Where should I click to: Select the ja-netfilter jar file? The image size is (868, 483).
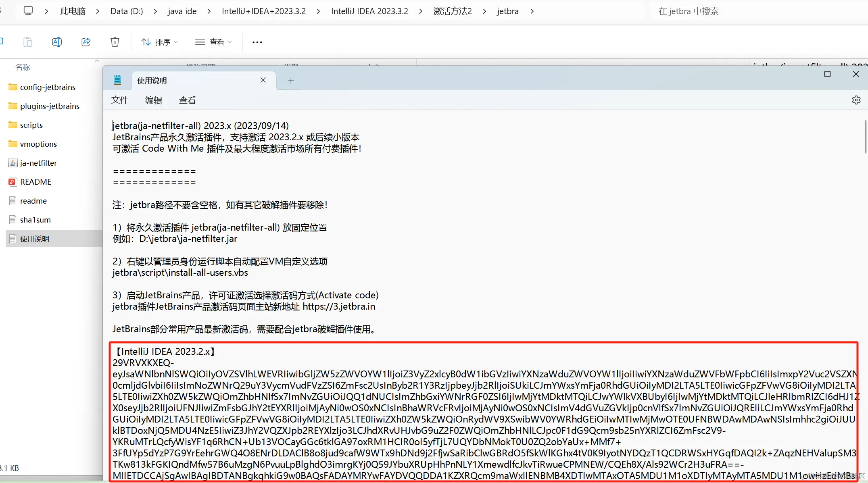[38, 163]
